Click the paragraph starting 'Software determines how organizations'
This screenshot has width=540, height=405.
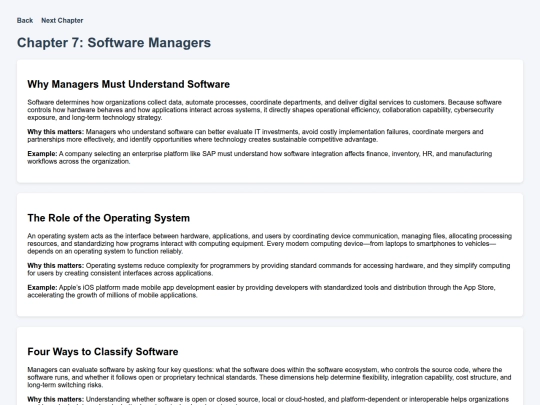264,110
